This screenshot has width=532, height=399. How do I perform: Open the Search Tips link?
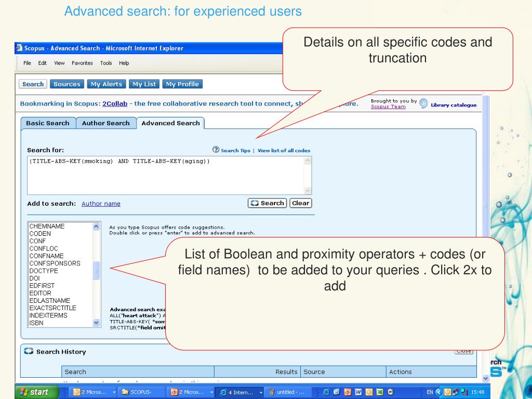pos(235,151)
